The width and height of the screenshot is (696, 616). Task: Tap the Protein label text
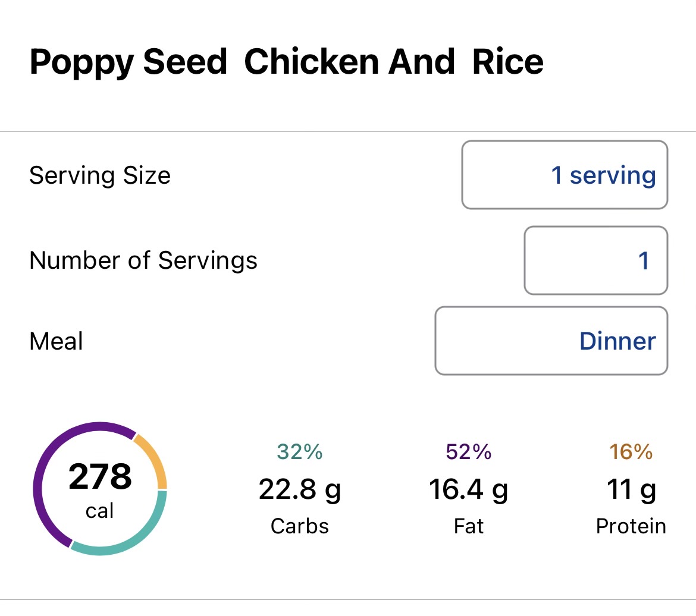pos(631,526)
